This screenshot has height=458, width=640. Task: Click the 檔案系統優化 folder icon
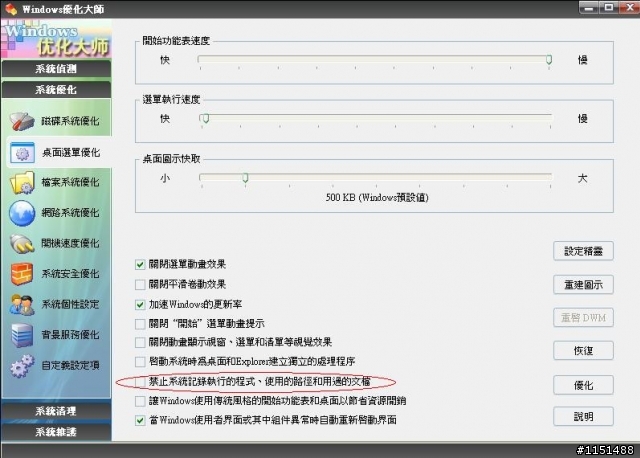[22, 182]
